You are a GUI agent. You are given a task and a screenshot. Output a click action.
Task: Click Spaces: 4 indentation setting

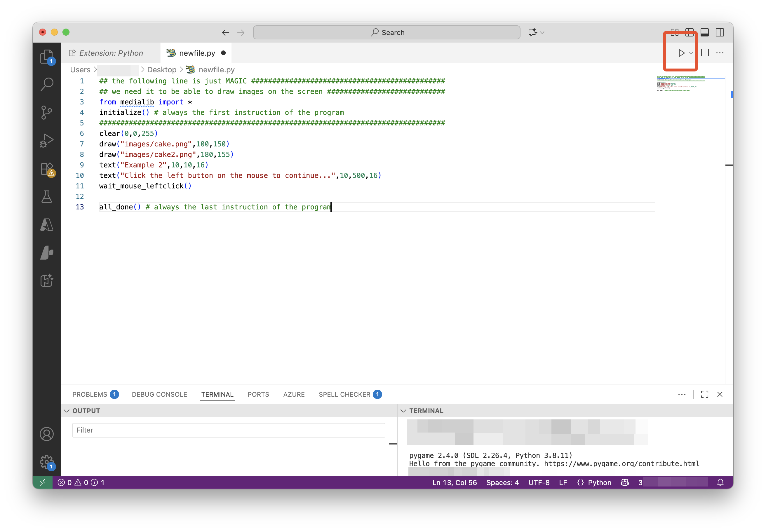pyautogui.click(x=502, y=482)
